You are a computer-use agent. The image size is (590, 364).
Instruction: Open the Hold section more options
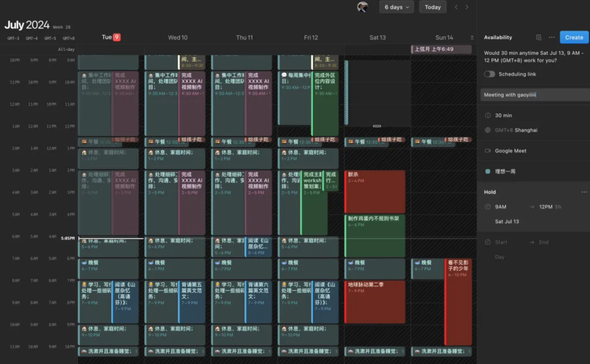point(584,192)
